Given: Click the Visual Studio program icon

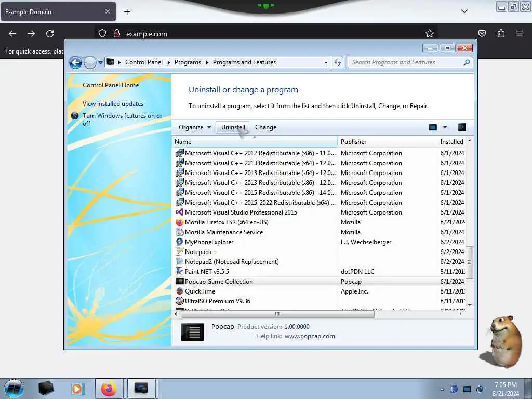Looking at the screenshot, I should tap(179, 212).
